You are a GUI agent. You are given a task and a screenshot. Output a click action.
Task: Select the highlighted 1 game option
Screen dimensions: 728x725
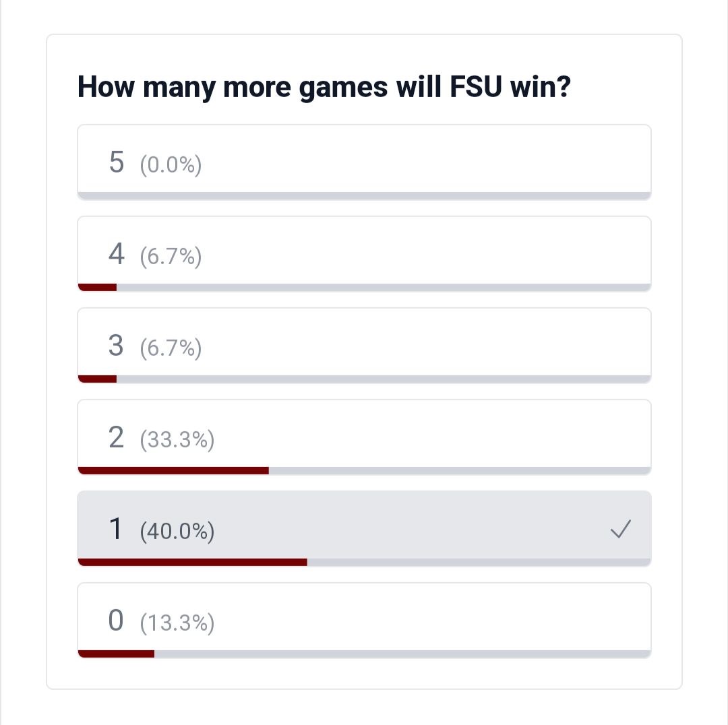tap(365, 529)
